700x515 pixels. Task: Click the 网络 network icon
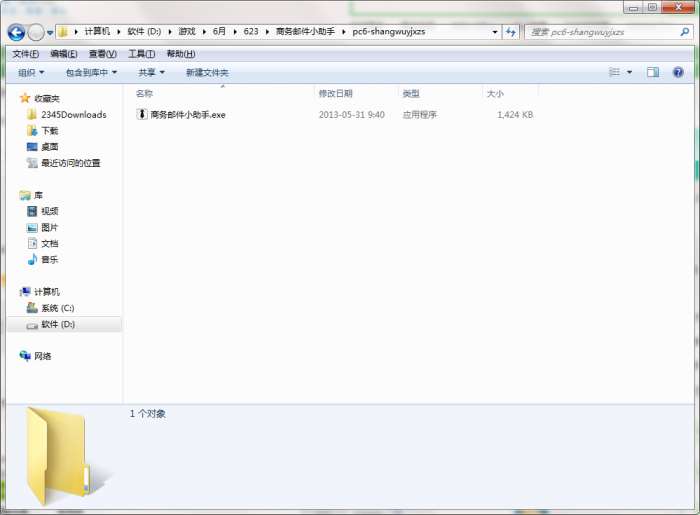(25, 356)
